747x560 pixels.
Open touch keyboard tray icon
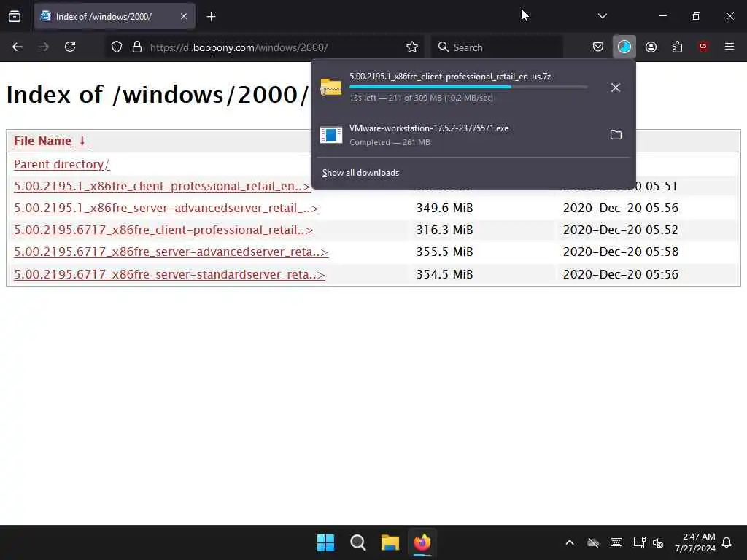click(x=616, y=542)
